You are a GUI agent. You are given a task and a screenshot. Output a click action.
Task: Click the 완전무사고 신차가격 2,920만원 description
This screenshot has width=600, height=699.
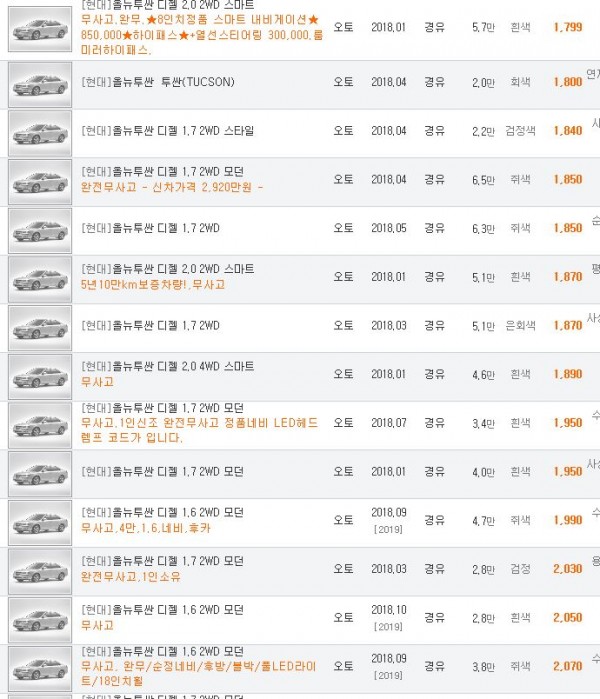pos(172,187)
